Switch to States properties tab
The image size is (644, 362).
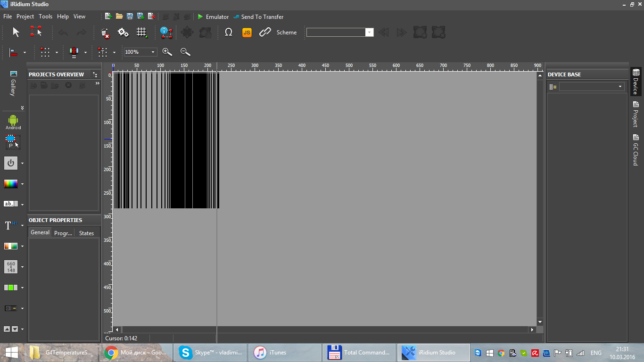point(87,233)
